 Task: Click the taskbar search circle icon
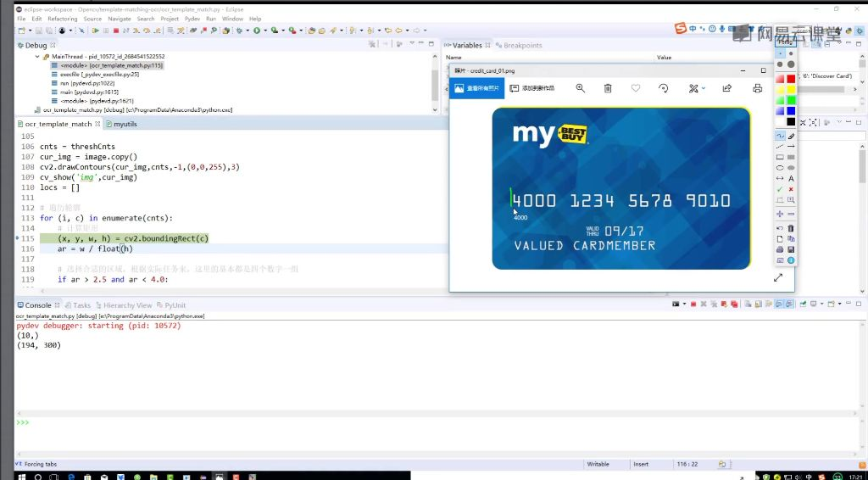point(38,476)
